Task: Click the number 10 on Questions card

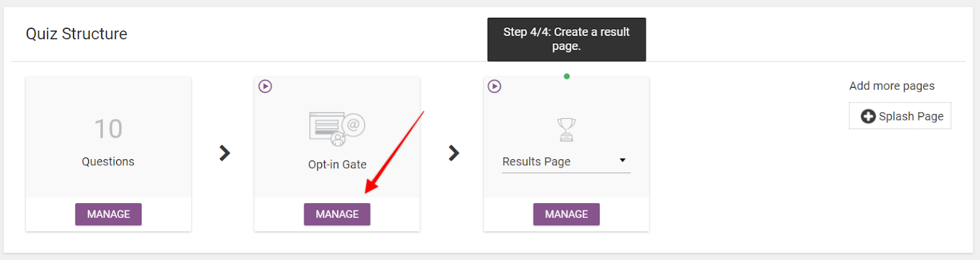Action: pyautogui.click(x=108, y=129)
